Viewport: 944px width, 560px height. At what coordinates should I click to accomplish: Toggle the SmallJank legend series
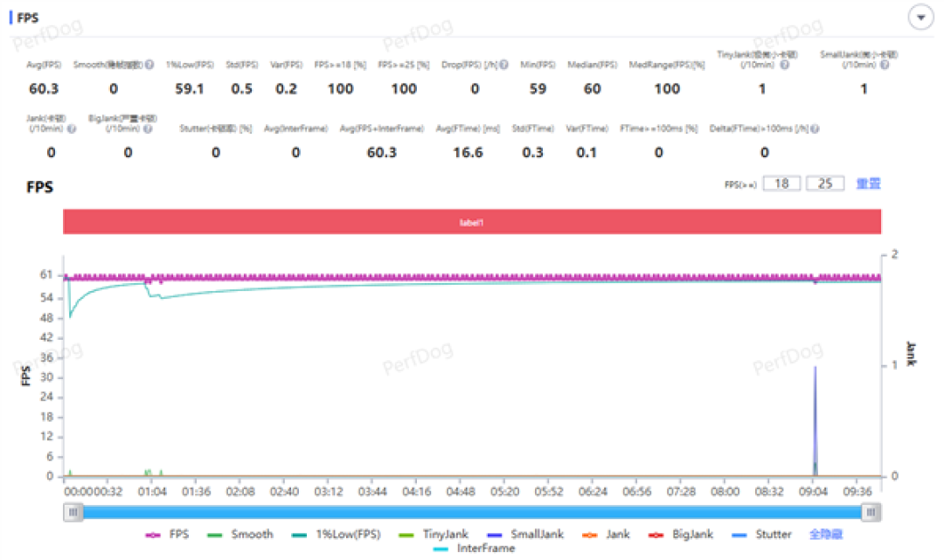click(525, 534)
